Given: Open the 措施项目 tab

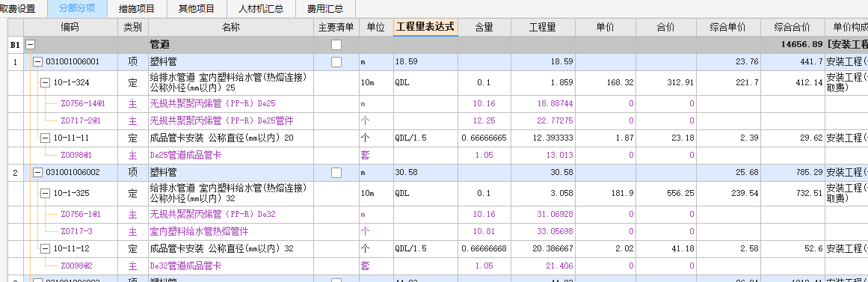Looking at the screenshot, I should pos(137,9).
